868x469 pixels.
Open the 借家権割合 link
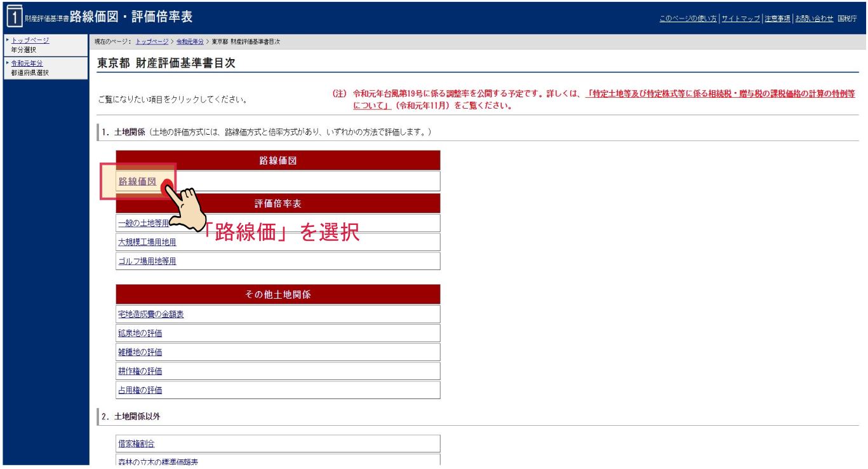[x=137, y=444]
